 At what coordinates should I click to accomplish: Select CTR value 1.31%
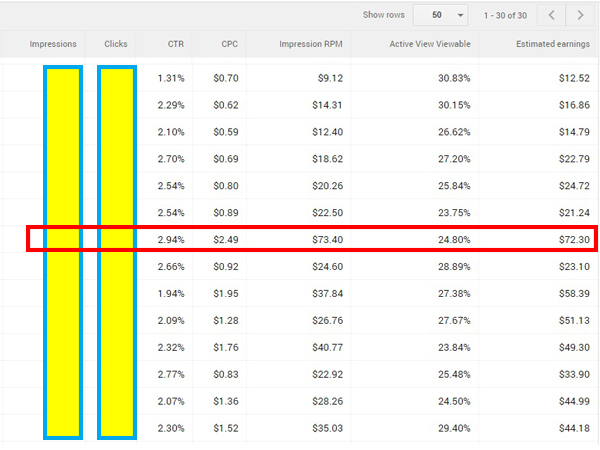[x=171, y=78]
